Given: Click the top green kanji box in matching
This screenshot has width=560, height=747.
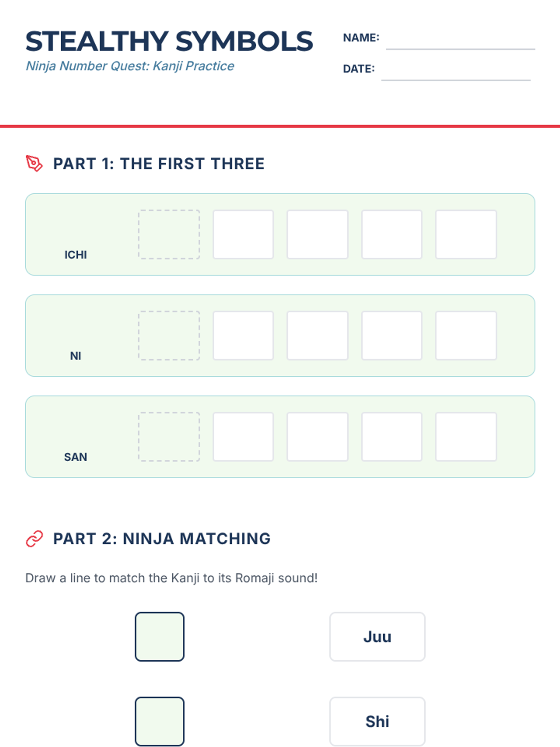Looking at the screenshot, I should point(160,637).
